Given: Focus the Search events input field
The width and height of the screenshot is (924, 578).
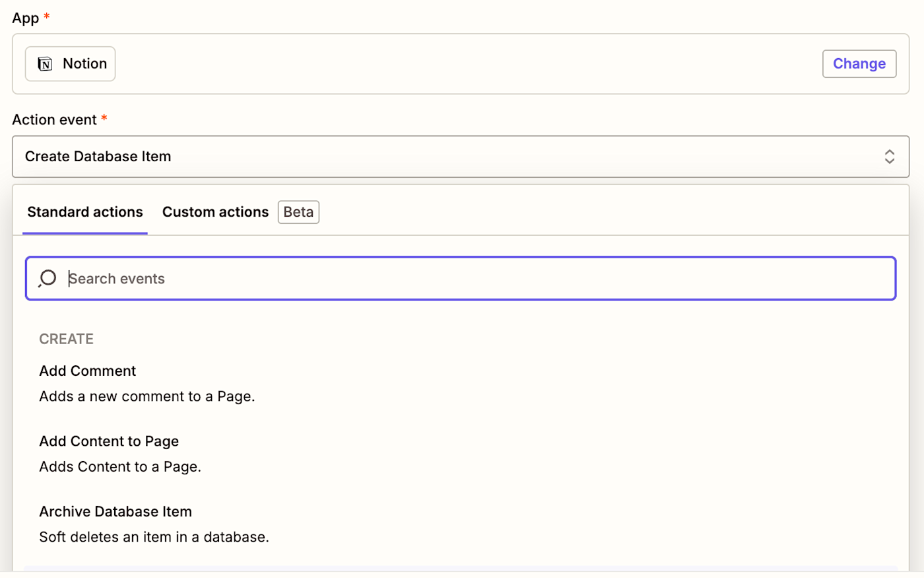Looking at the screenshot, I should (461, 278).
